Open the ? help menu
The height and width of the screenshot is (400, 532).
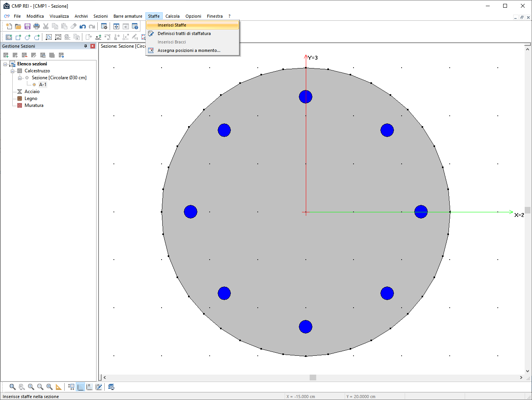click(229, 16)
